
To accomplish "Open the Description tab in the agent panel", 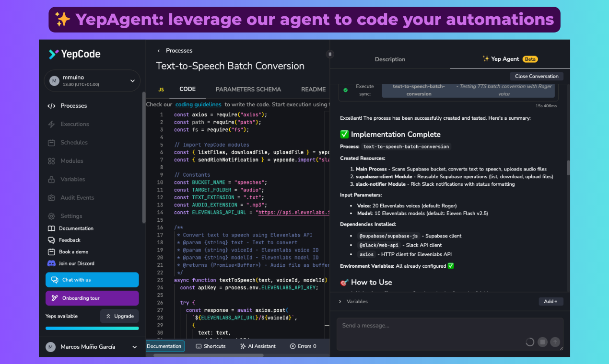I will 390,59.
